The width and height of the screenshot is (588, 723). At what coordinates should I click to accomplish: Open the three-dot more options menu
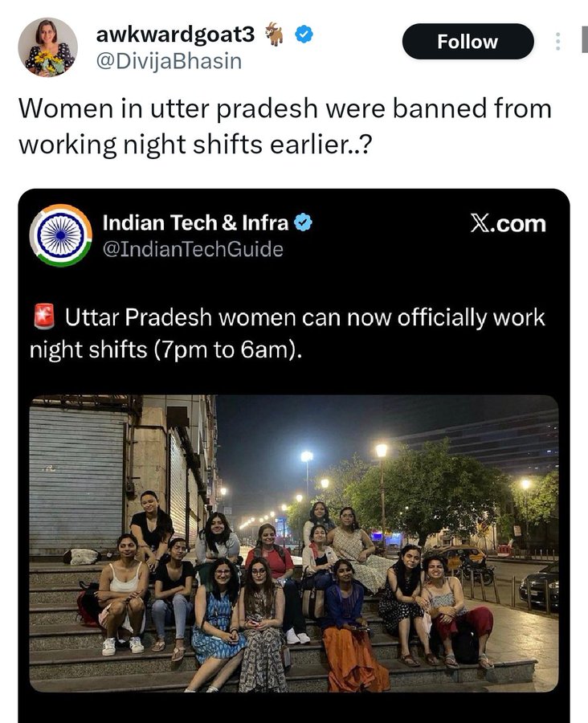click(557, 42)
